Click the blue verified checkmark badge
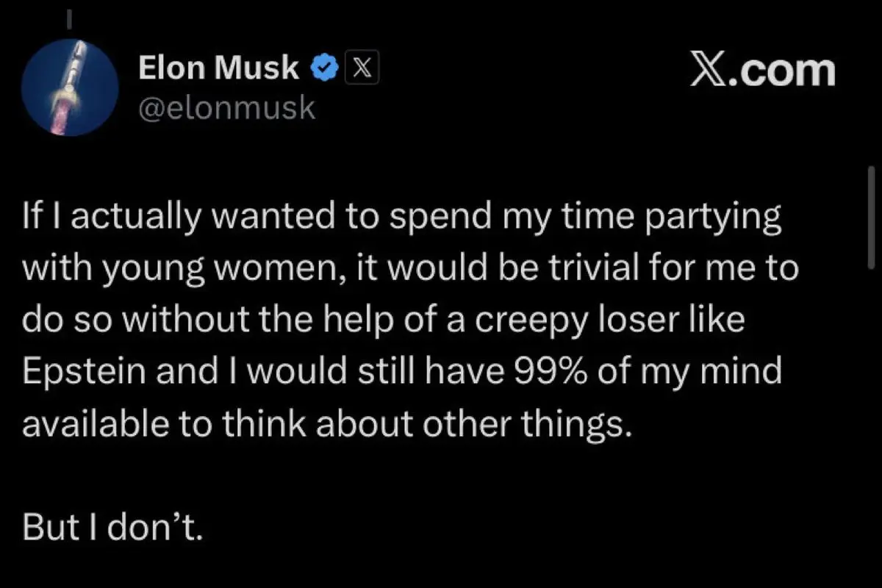 (324, 68)
